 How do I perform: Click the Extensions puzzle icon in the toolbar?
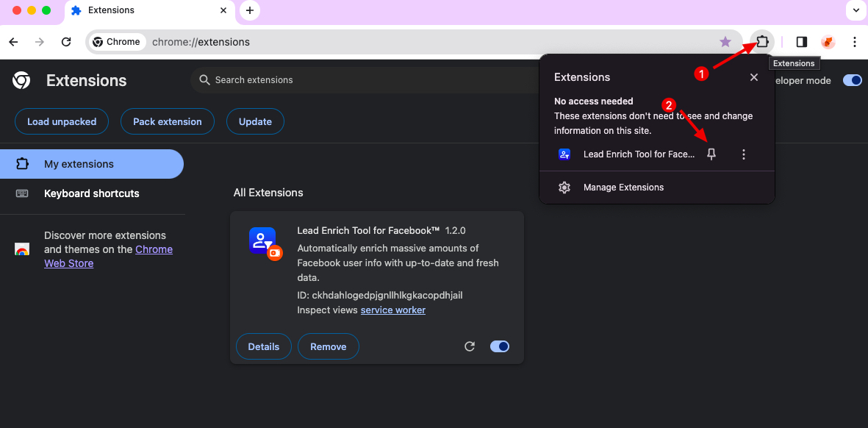tap(762, 42)
